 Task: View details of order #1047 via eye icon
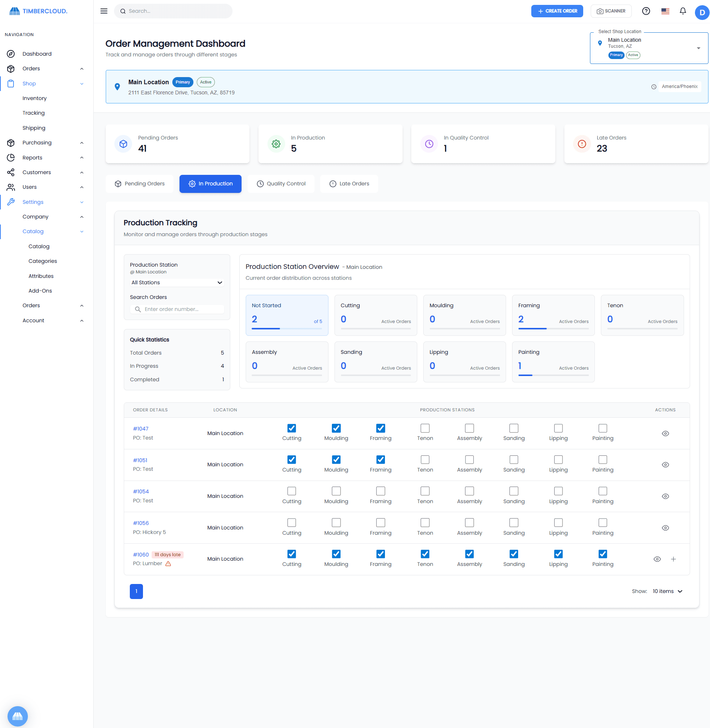click(665, 433)
